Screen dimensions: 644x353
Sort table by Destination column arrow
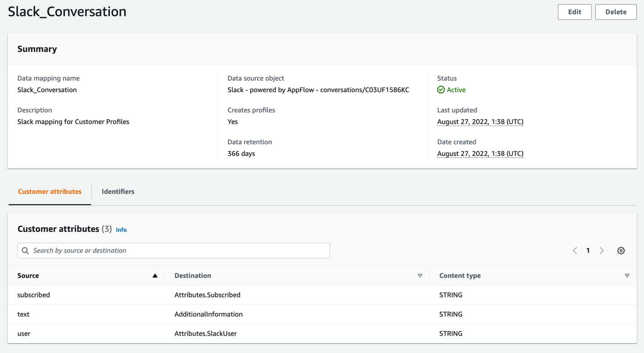420,275
